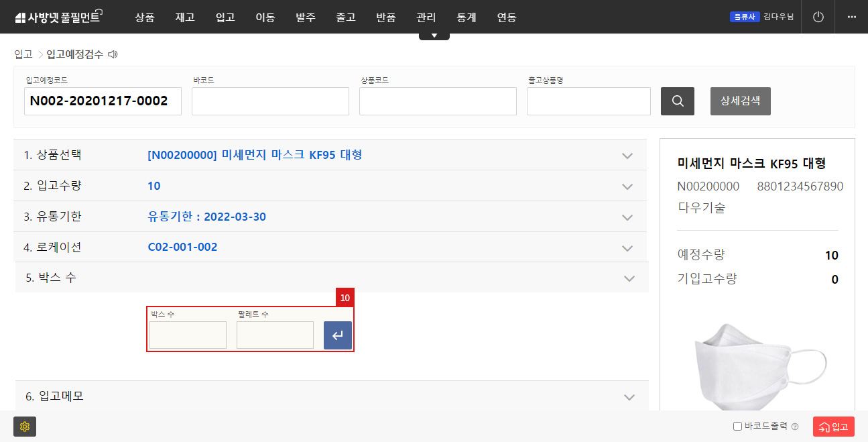Click the power logout icon top right

pyautogui.click(x=818, y=16)
